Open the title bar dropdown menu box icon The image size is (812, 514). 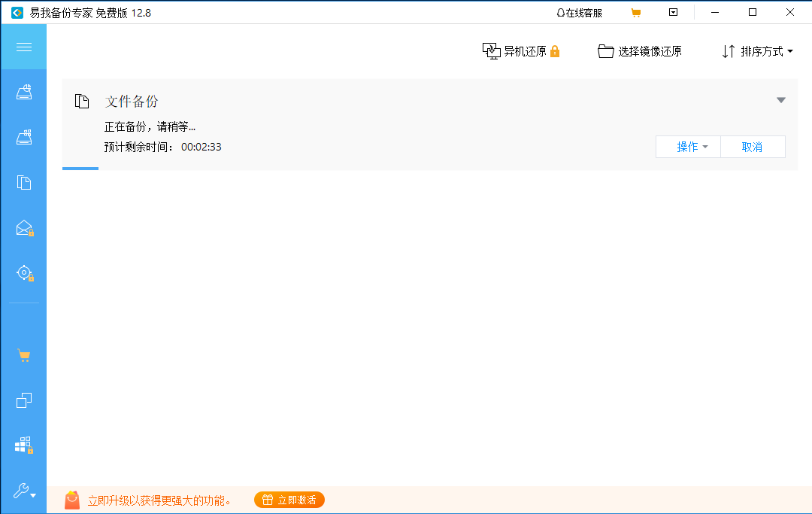[x=673, y=13]
